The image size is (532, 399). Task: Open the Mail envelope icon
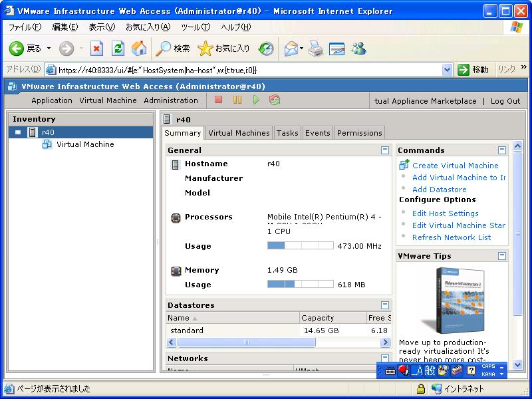tap(291, 49)
